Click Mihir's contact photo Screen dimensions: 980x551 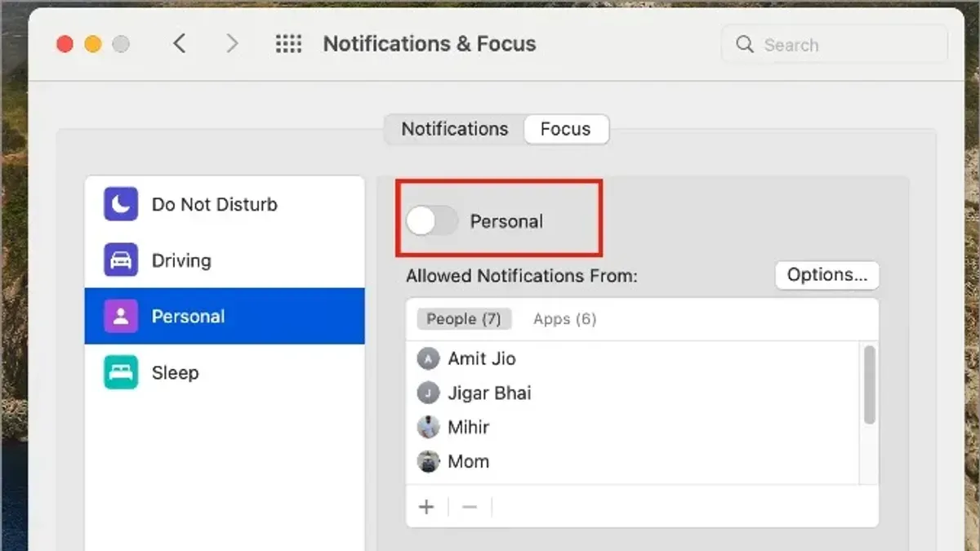point(429,427)
